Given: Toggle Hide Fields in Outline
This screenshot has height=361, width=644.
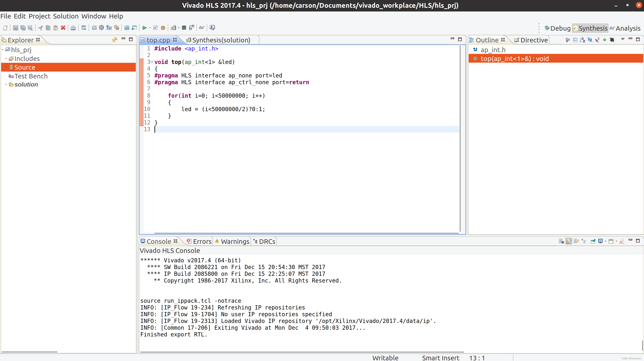Looking at the screenshot, I should tap(590, 40).
